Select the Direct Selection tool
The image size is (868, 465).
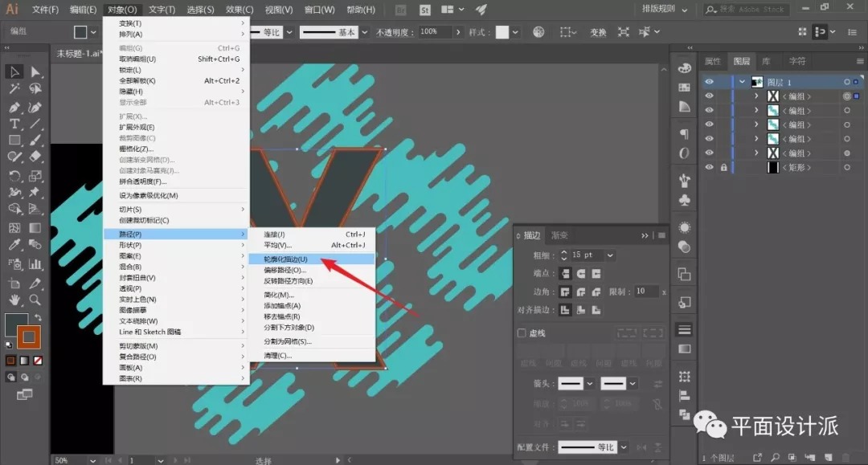tap(35, 71)
